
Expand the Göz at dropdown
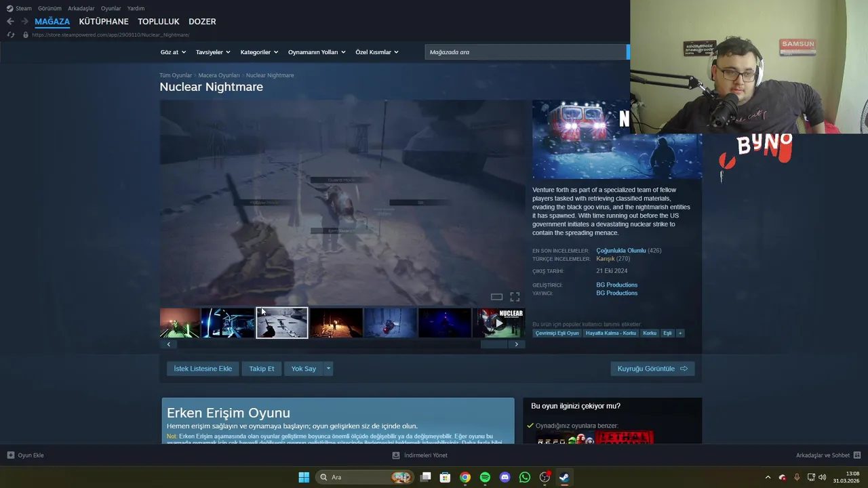pos(173,52)
